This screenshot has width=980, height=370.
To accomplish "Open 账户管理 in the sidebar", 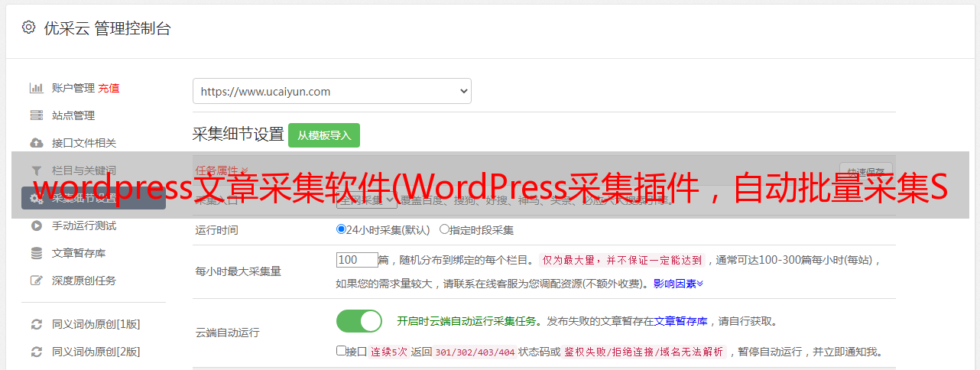I will pos(73,88).
